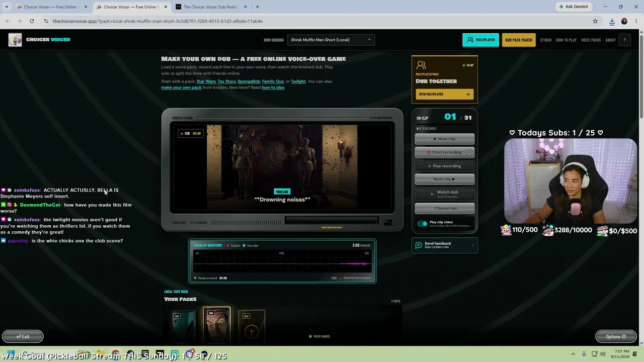Screen dimensions: 644x362
Task: Click the clip video preview
Action: click(282, 168)
